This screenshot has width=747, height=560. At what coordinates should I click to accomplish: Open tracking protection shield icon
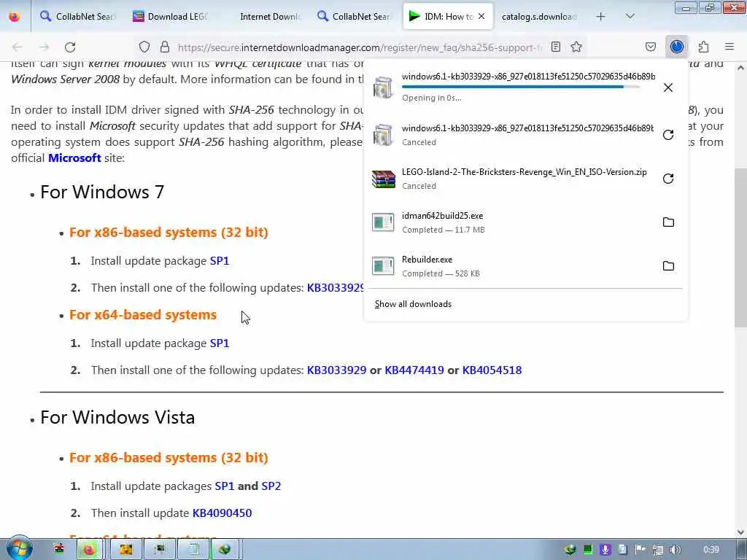(x=144, y=47)
